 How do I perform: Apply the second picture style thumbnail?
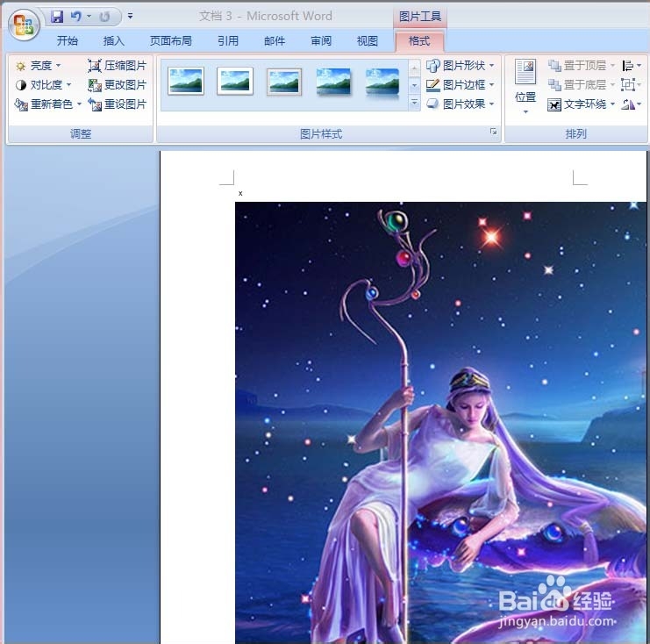pos(235,81)
